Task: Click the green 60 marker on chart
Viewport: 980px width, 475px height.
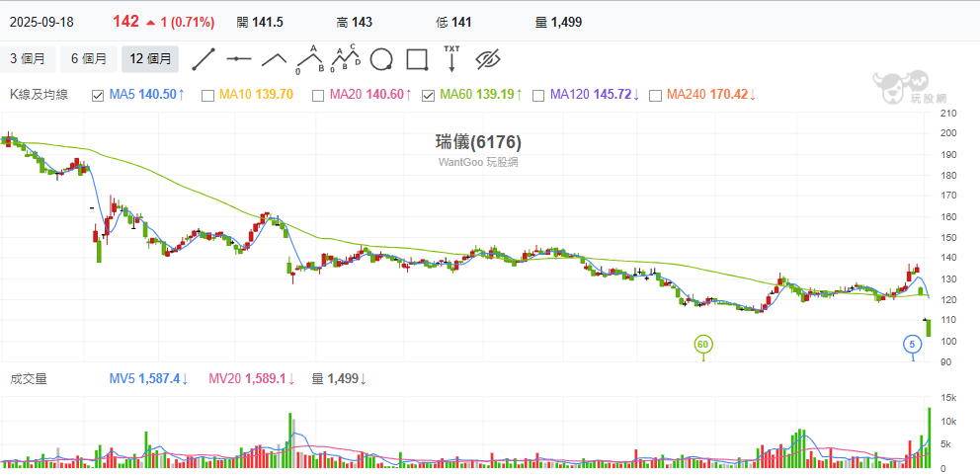Action: 703,344
